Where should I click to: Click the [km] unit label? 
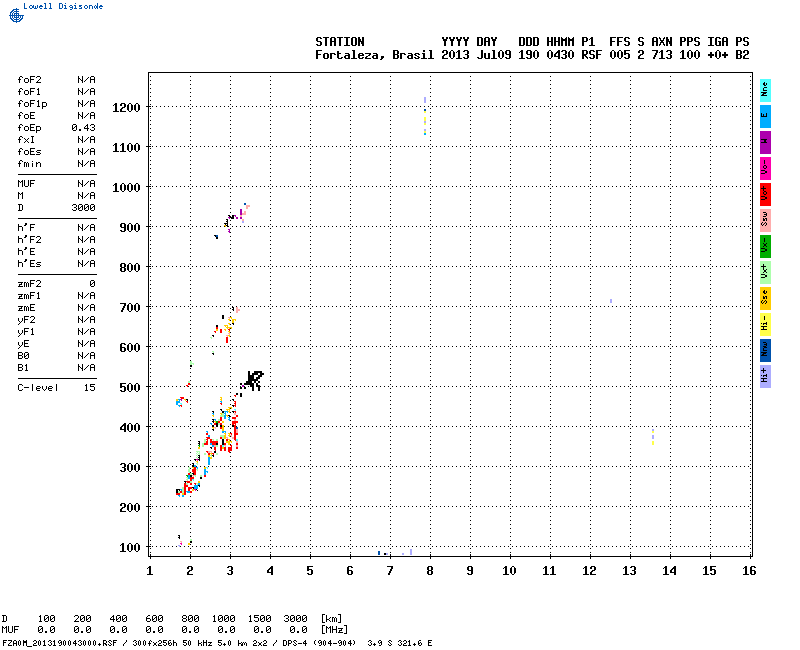pos(332,618)
